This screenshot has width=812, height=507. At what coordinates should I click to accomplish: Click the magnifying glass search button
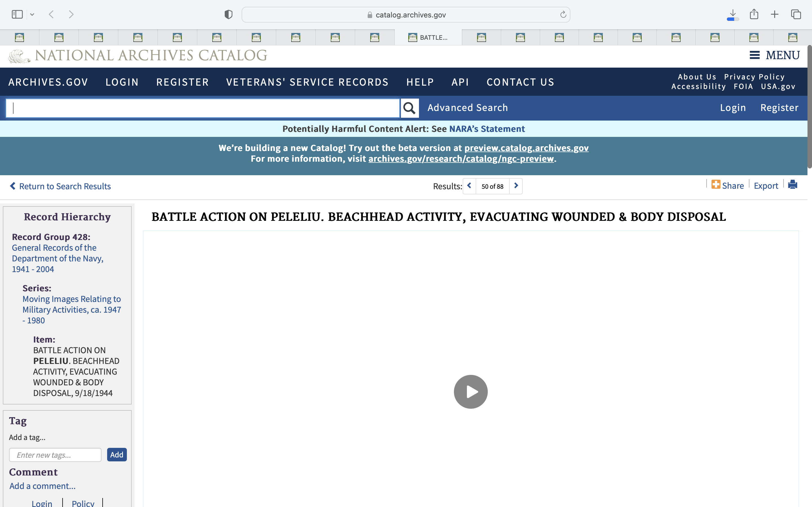[409, 108]
